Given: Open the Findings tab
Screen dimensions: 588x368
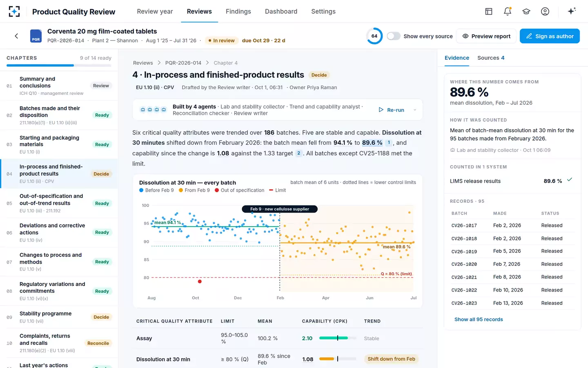Looking at the screenshot, I should click(238, 11).
